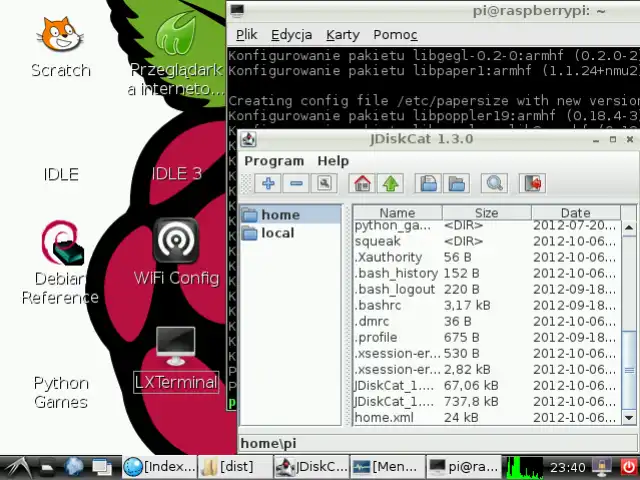The height and width of the screenshot is (480, 640).
Task: Open JDiskCat Program menu
Action: point(274,161)
